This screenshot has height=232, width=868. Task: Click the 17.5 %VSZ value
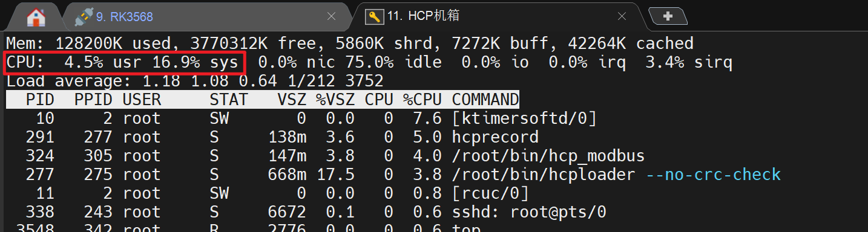pyautogui.click(x=335, y=175)
